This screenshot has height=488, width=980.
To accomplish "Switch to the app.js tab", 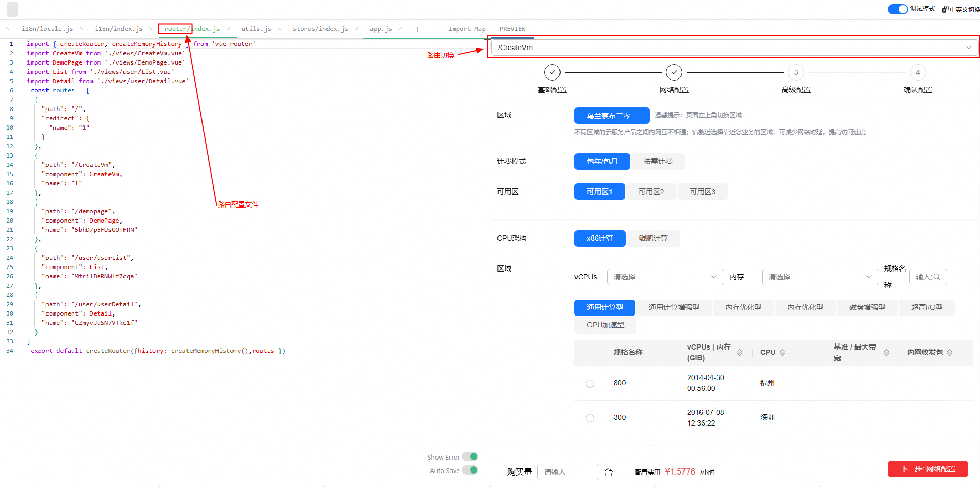I will click(x=380, y=29).
